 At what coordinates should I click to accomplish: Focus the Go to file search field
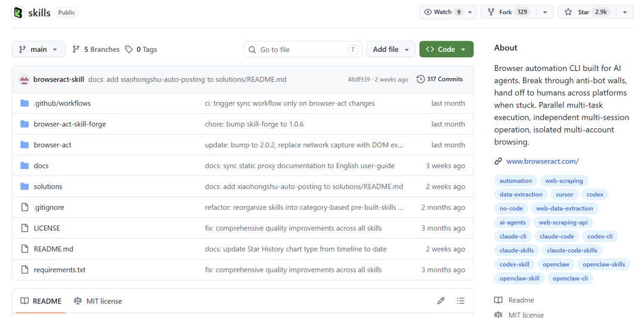click(303, 50)
